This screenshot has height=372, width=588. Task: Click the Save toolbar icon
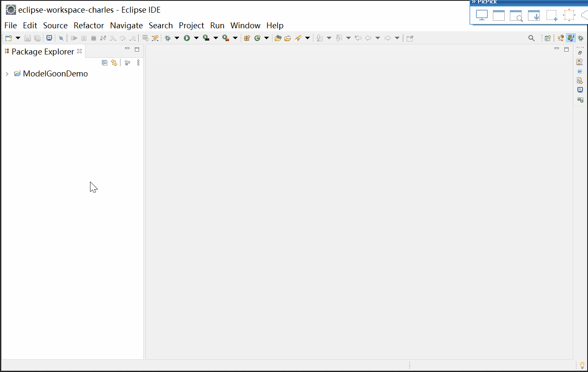(27, 38)
